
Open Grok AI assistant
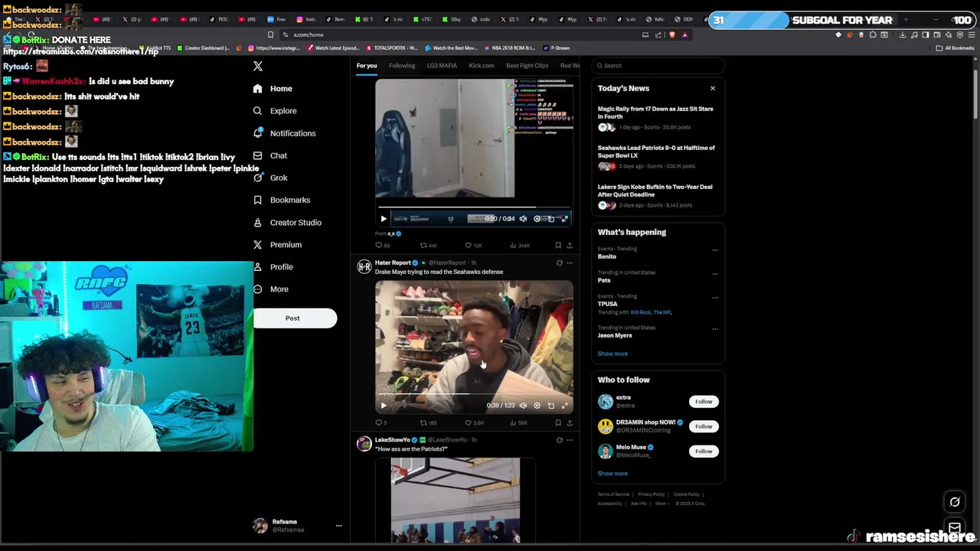click(x=270, y=178)
